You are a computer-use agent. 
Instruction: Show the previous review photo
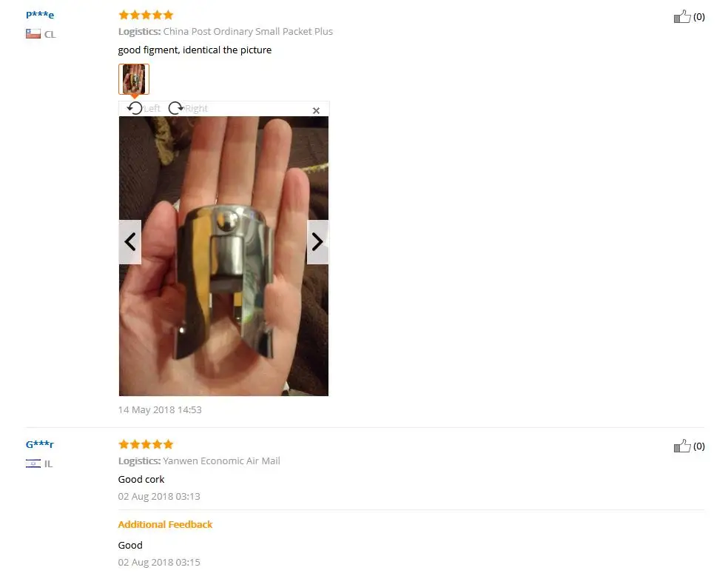(x=130, y=241)
